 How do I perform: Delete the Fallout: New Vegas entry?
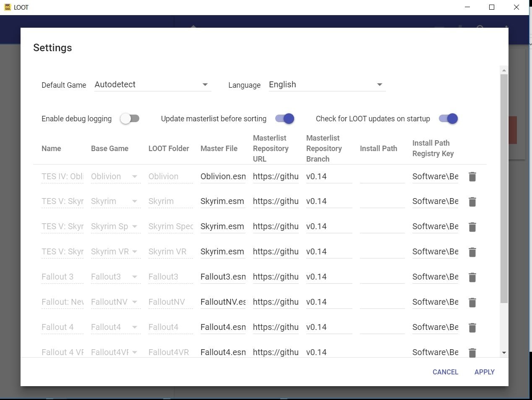point(472,303)
